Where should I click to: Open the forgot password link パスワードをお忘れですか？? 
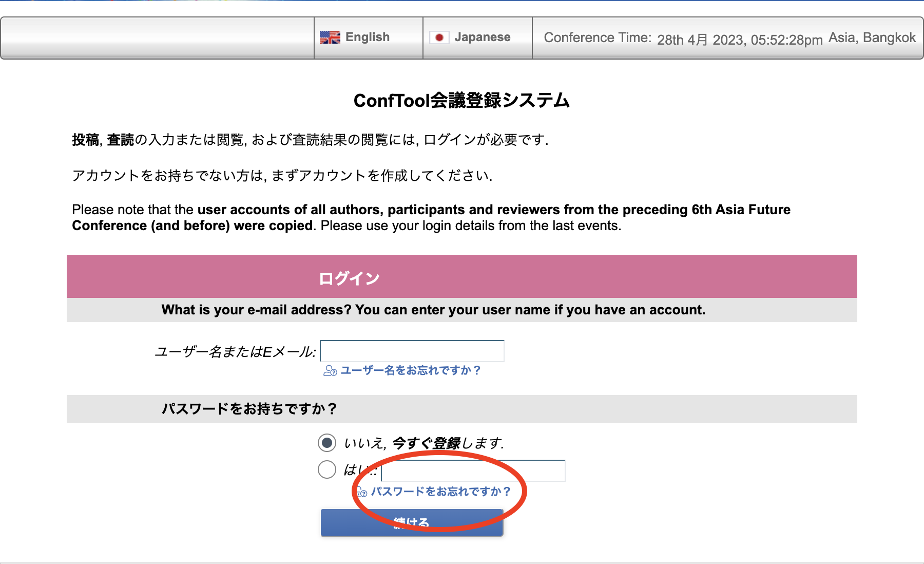click(441, 492)
